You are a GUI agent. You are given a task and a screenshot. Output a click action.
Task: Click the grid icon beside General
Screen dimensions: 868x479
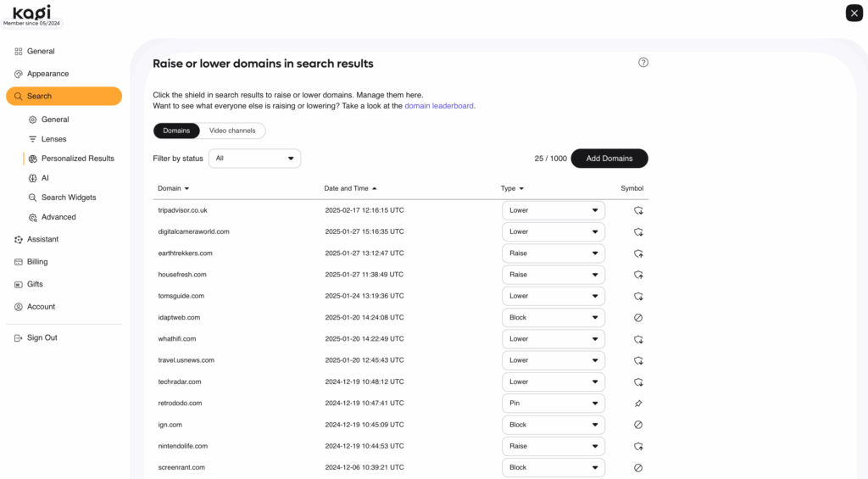click(19, 52)
